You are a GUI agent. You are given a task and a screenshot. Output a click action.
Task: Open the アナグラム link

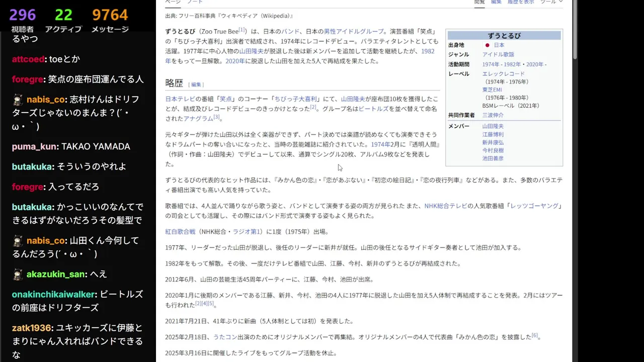tap(198, 119)
